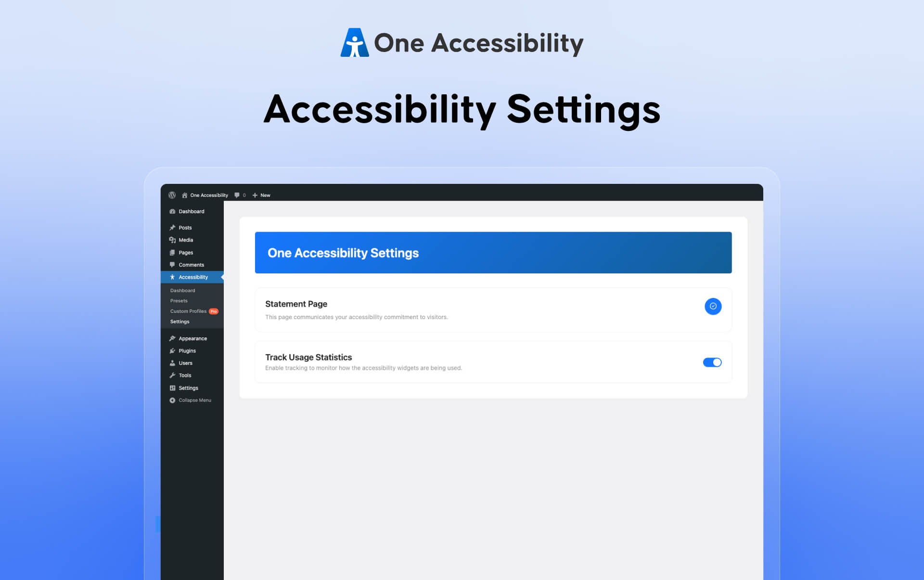924x580 pixels.
Task: Select the Accessibility Settings submenu item
Action: coord(180,322)
